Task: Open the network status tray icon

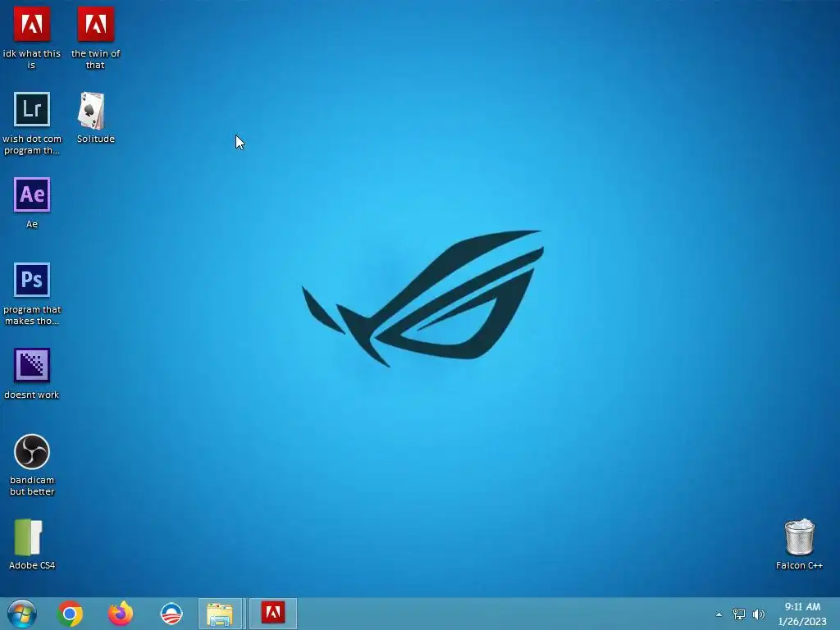Action: click(x=739, y=614)
